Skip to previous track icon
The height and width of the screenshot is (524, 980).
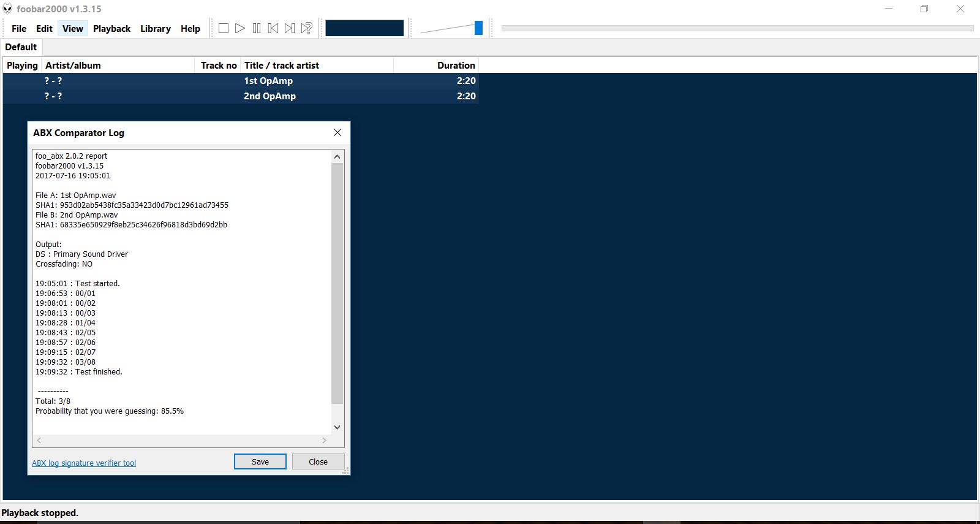coord(273,28)
